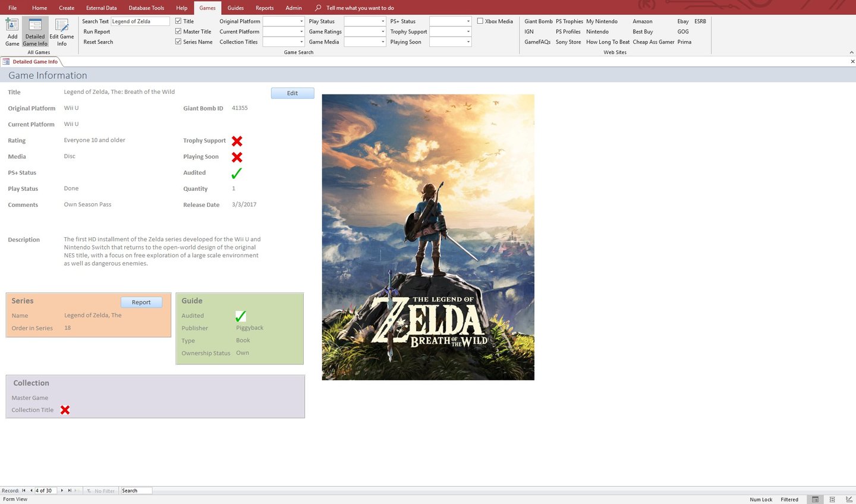Click the Tell me search magnifier icon
Image resolution: width=856 pixels, height=504 pixels.
[318, 8]
